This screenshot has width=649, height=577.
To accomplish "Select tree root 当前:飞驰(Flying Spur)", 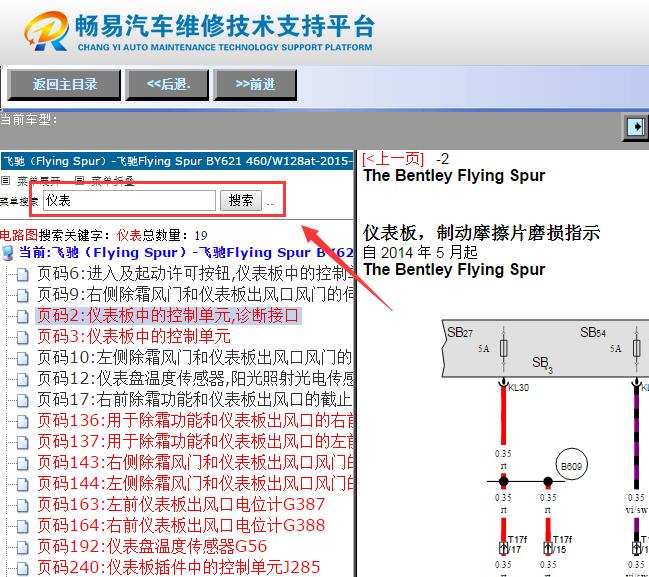I will tap(186, 253).
